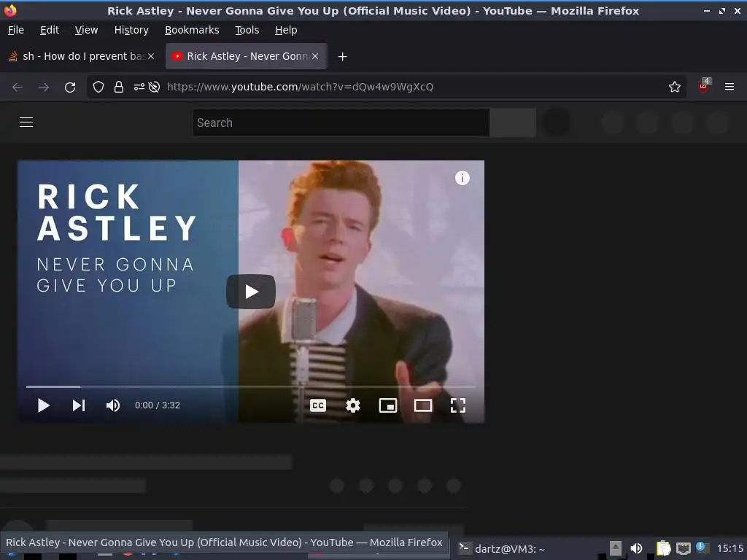747x560 pixels.
Task: Mute the video volume speaker icon
Action: tap(113, 405)
